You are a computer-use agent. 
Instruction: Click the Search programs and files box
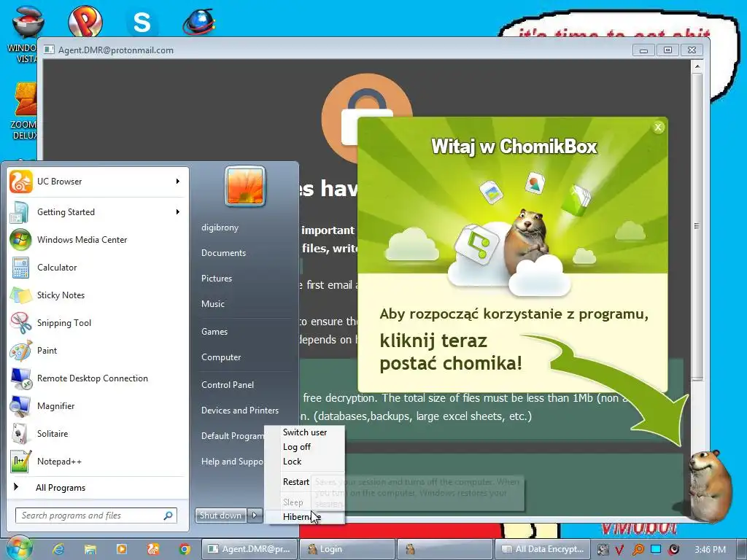click(x=96, y=516)
